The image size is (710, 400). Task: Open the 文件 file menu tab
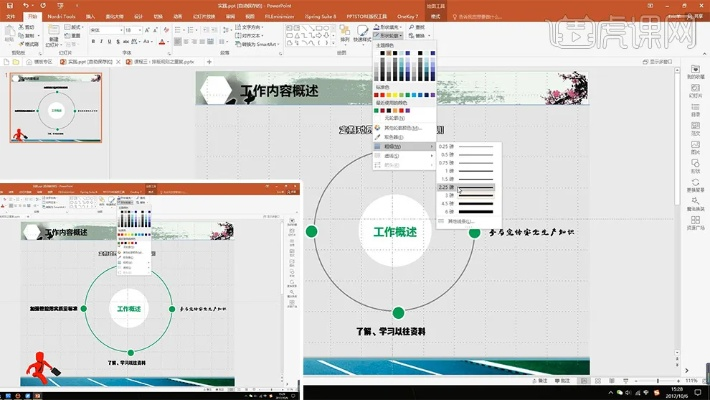pyautogui.click(x=11, y=17)
